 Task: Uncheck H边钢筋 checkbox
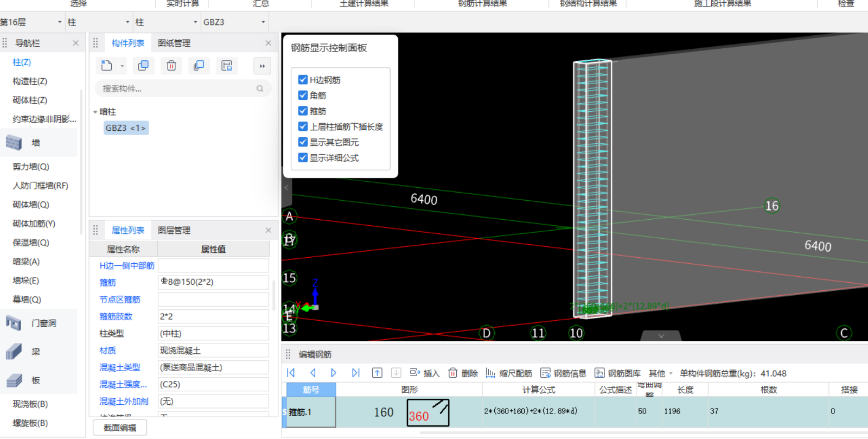pos(303,80)
